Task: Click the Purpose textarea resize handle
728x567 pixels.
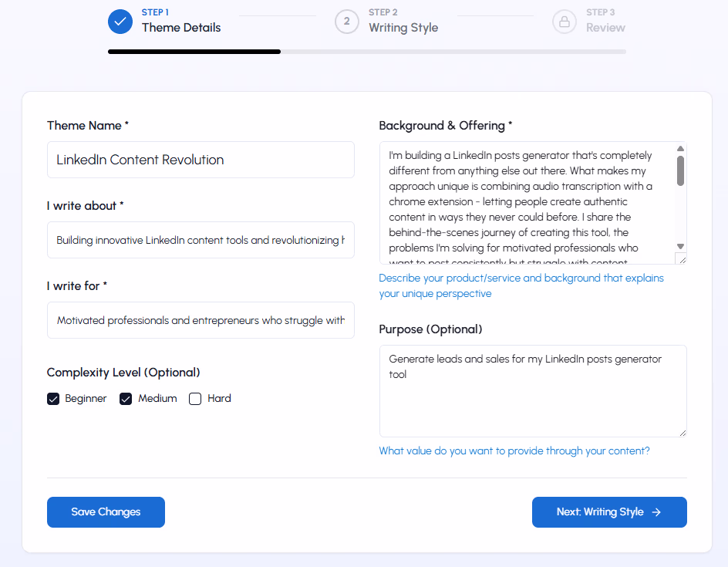Action: [682, 433]
